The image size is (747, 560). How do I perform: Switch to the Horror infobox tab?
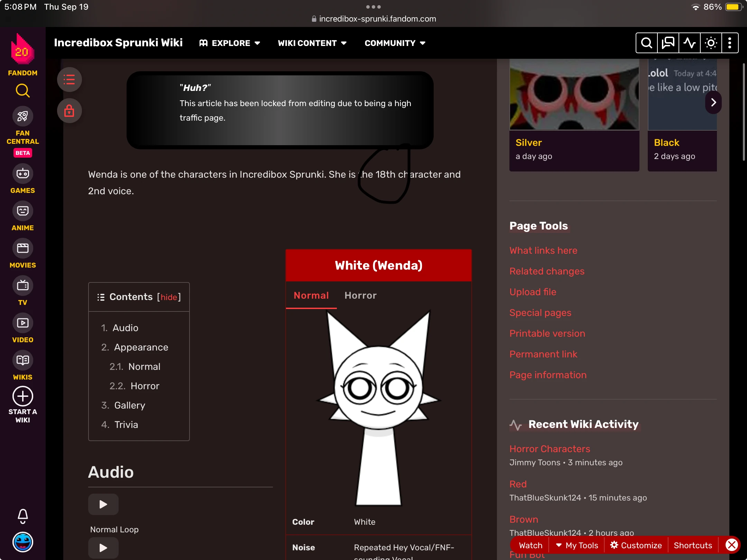point(360,296)
